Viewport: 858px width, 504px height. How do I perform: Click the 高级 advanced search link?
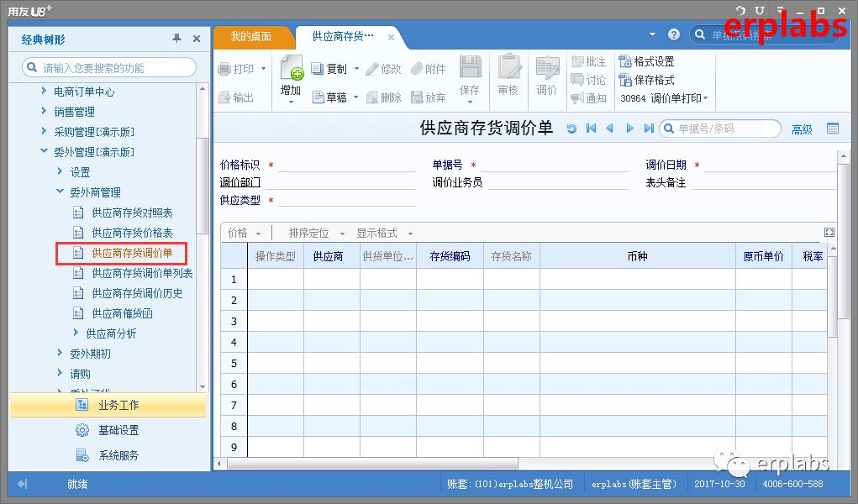(802, 129)
